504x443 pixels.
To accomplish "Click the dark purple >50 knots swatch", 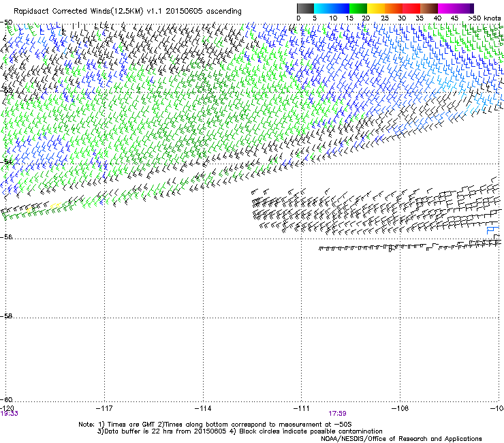I will click(471, 8).
